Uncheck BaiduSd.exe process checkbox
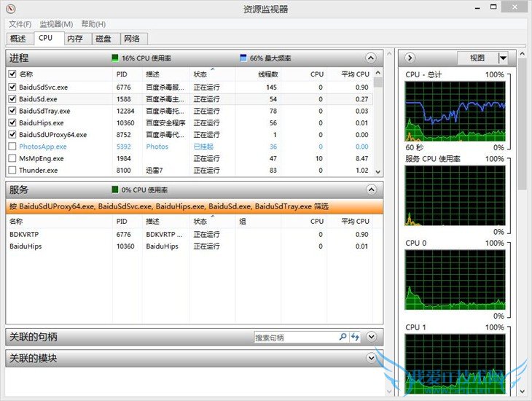The height and width of the screenshot is (401, 532). click(12, 99)
